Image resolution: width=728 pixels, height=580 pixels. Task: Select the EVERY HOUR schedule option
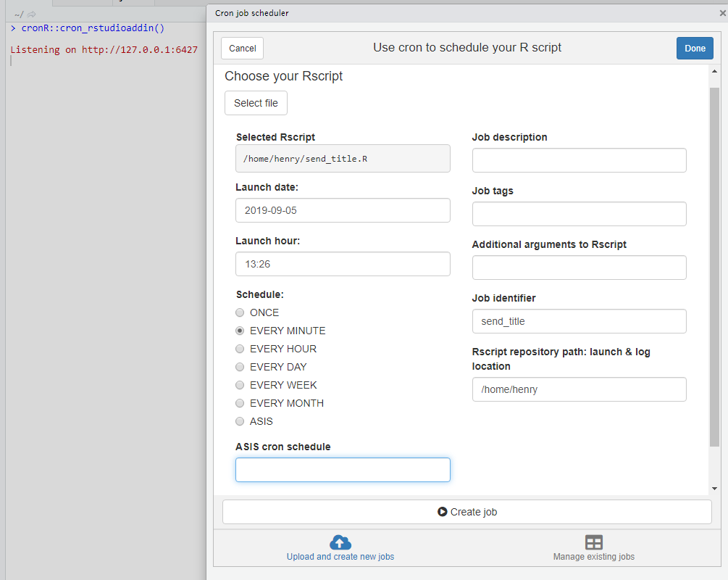point(240,349)
